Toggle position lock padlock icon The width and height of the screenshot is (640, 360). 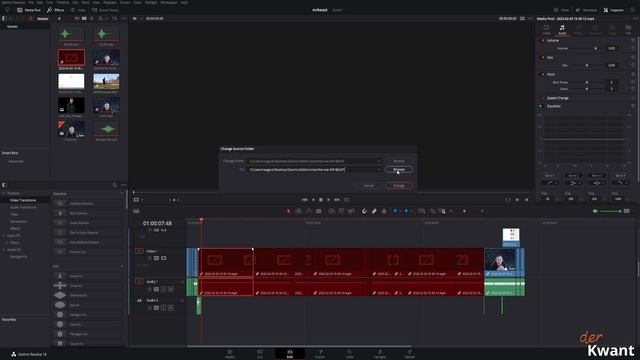tap(384, 211)
